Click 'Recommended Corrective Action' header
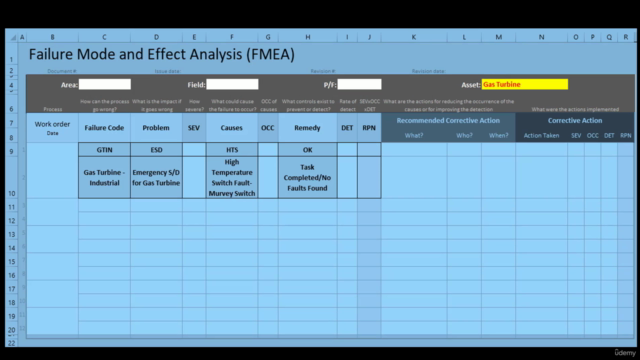Image resolution: width=640 pixels, height=360 pixels. 448,120
